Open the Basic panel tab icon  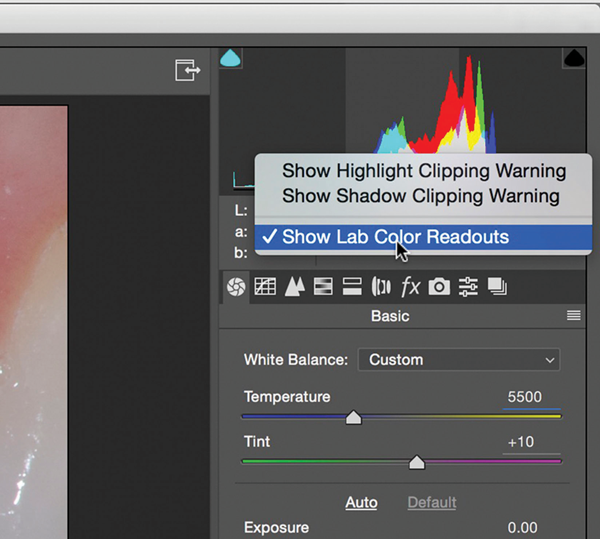[236, 287]
